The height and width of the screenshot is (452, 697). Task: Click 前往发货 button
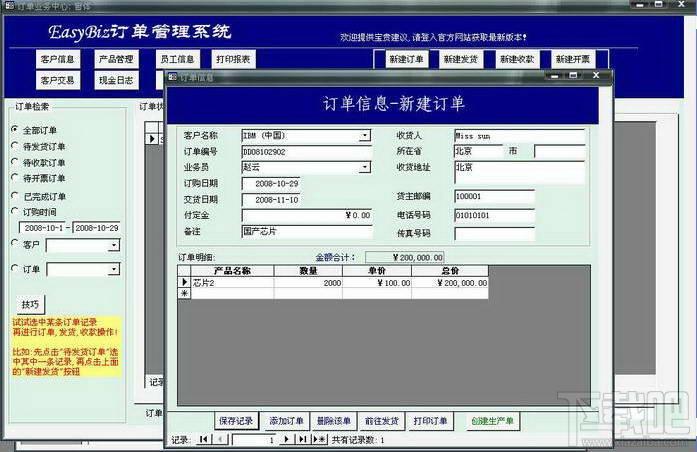[x=382, y=421]
